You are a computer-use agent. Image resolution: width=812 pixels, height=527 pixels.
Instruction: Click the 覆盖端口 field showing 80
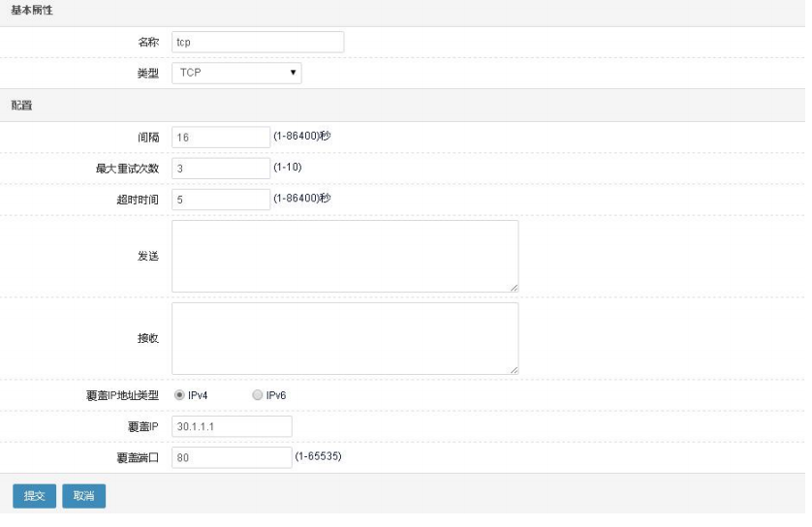click(x=232, y=457)
